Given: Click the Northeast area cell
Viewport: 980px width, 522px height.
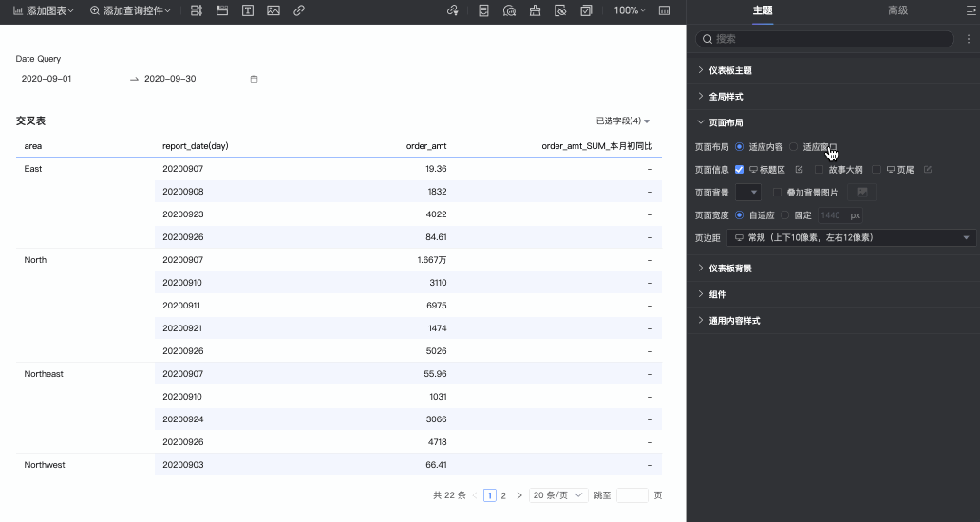Looking at the screenshot, I should [x=44, y=374].
